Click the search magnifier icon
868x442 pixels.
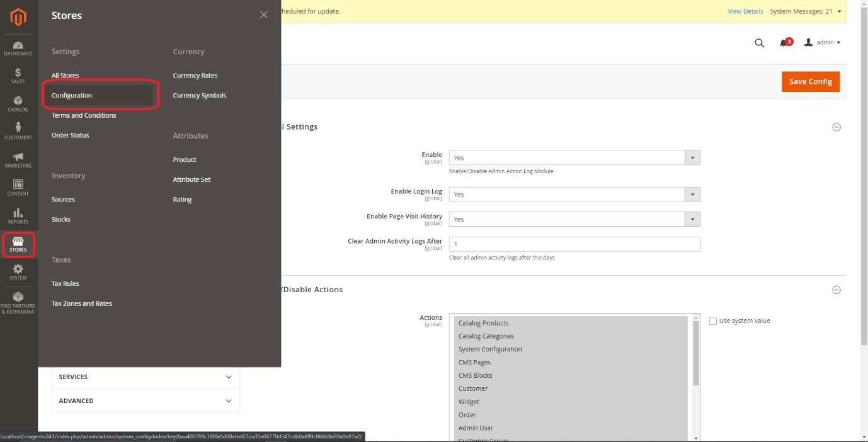(x=759, y=43)
